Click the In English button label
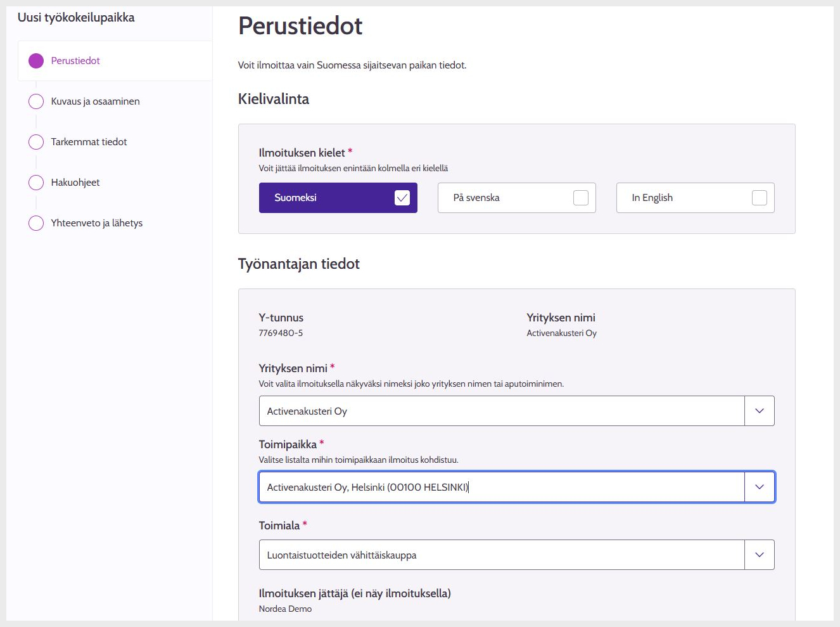This screenshot has height=627, width=840. (652, 198)
